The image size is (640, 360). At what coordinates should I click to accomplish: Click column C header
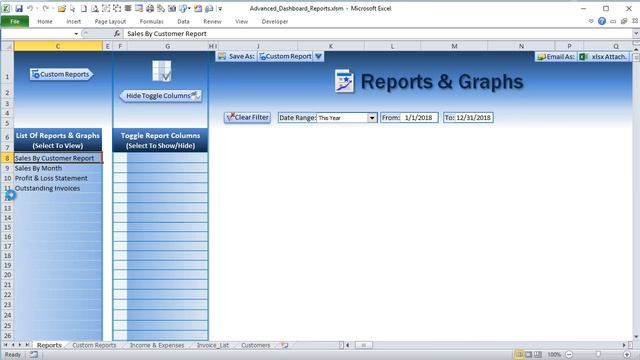click(x=58, y=46)
